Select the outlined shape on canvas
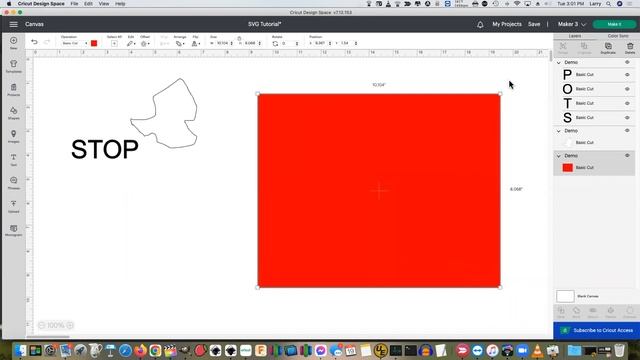The width and height of the screenshot is (640, 360). click(x=164, y=113)
